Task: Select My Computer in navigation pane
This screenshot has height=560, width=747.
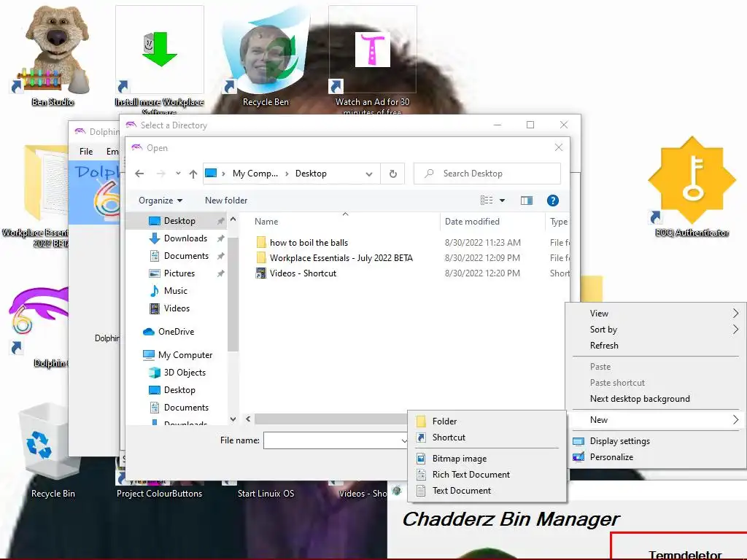Action: click(185, 355)
